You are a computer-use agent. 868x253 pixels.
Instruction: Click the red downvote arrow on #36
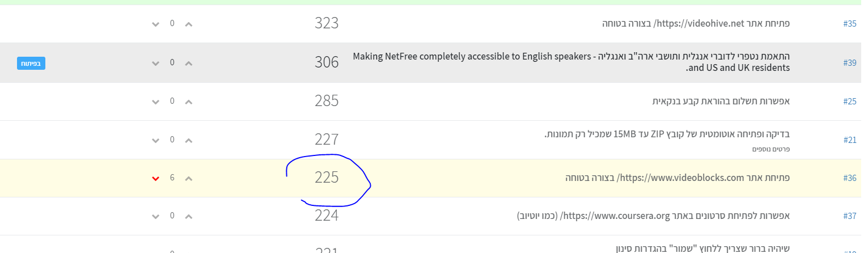(155, 179)
